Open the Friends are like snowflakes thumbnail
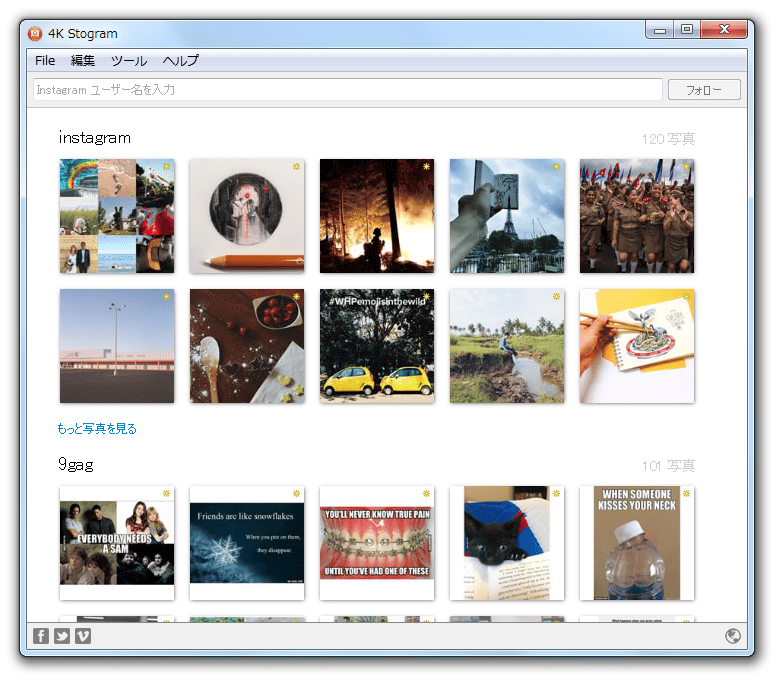Viewport: 777px width, 682px height. click(x=247, y=543)
